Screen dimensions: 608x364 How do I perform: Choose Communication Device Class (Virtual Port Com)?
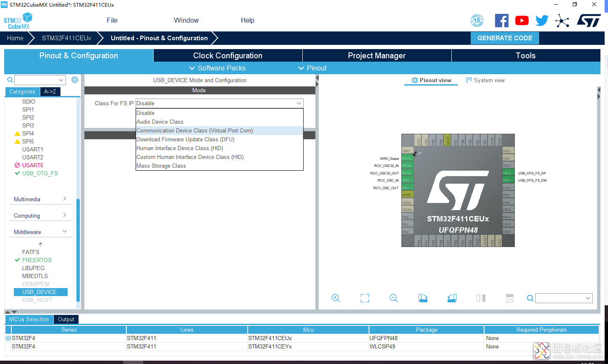219,130
